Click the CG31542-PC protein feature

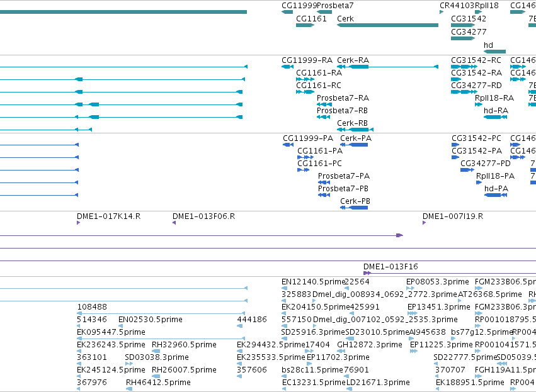click(x=455, y=145)
